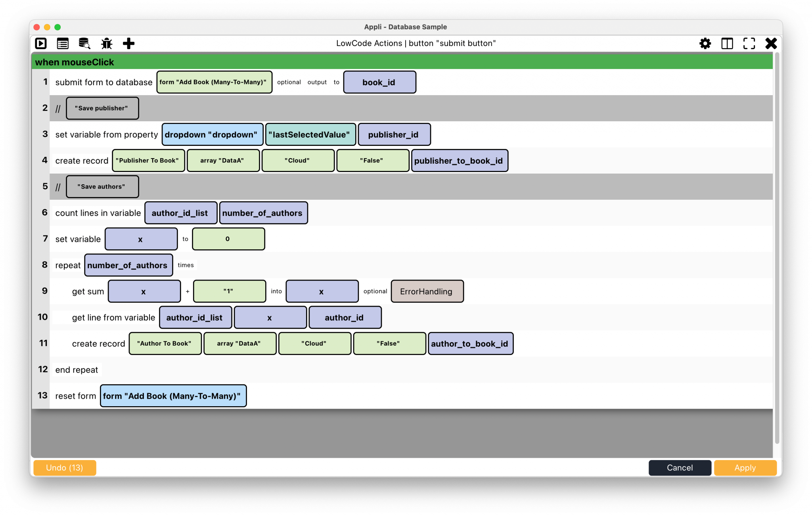Click the "Author To Book" record block
The width and height of the screenshot is (812, 516).
tap(165, 343)
